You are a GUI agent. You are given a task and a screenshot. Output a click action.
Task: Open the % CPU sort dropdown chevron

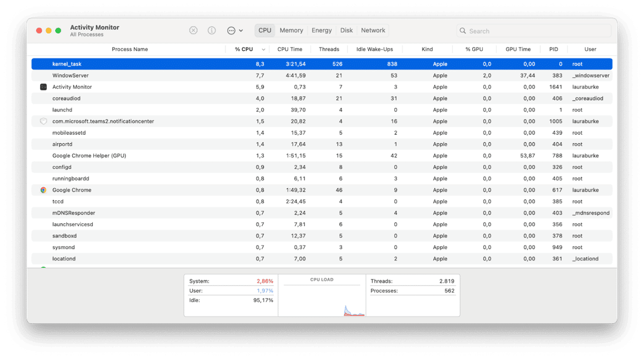coord(262,49)
